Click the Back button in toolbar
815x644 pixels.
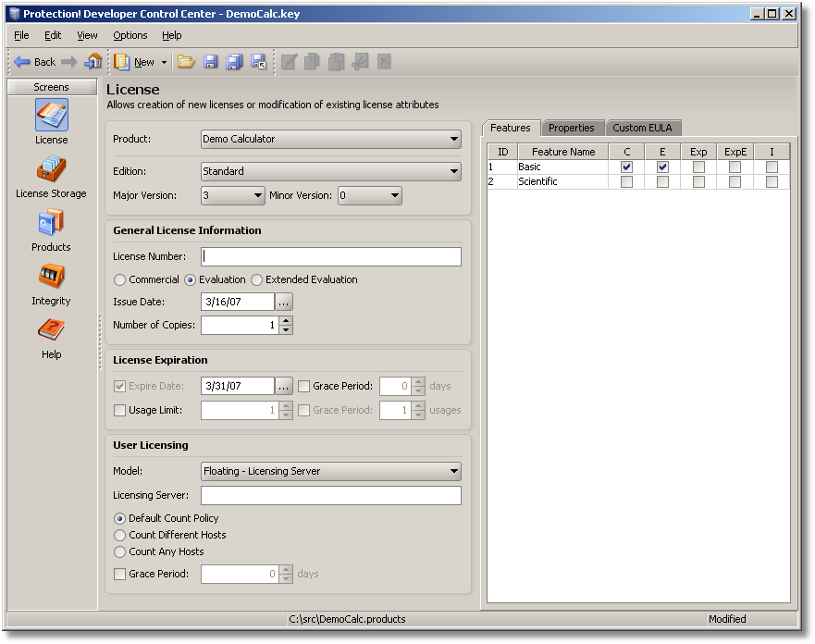pyautogui.click(x=34, y=62)
